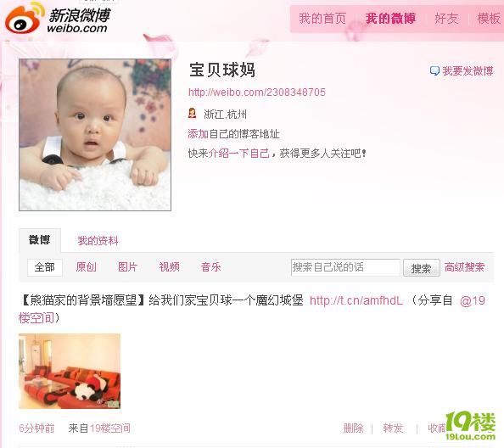
Task: Click the speech bubble icon beside 我要发微博
Action: [434, 70]
